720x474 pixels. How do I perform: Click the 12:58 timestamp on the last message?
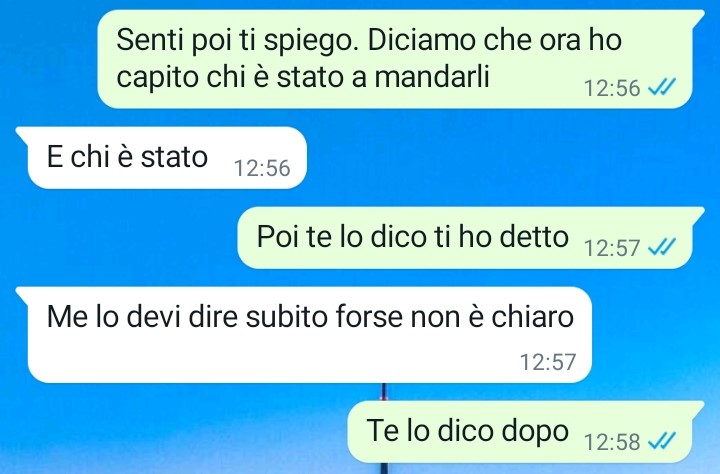612,442
